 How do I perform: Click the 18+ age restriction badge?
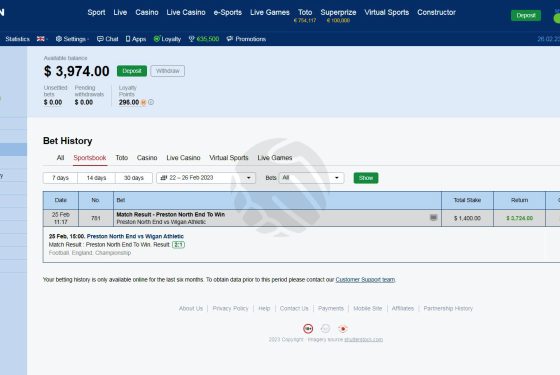(x=308, y=328)
